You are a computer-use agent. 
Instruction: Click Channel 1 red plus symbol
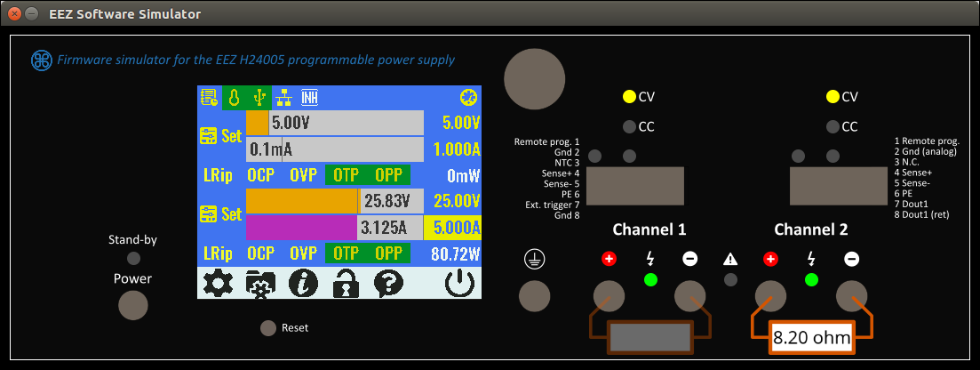609,259
